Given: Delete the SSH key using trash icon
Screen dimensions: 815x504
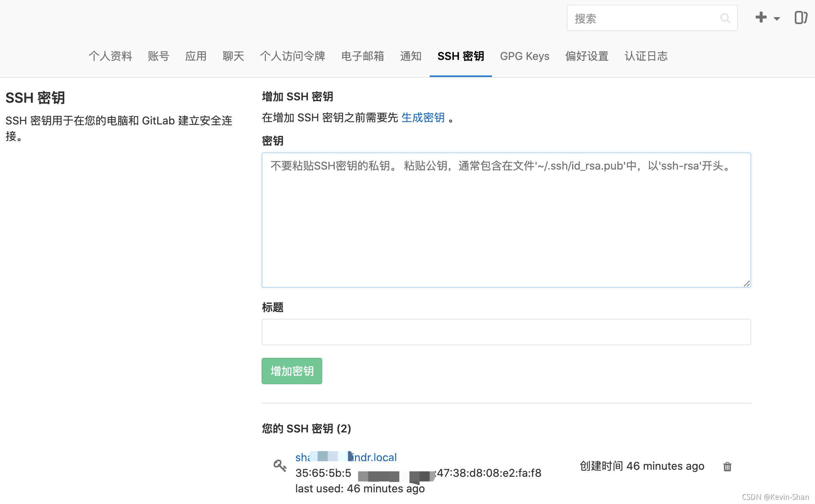Looking at the screenshot, I should [x=727, y=466].
